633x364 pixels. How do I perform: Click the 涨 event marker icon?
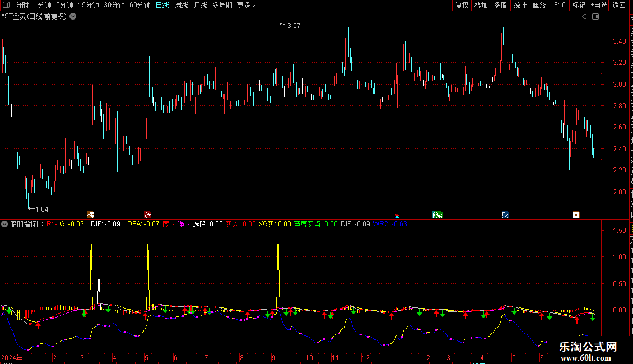(147, 214)
